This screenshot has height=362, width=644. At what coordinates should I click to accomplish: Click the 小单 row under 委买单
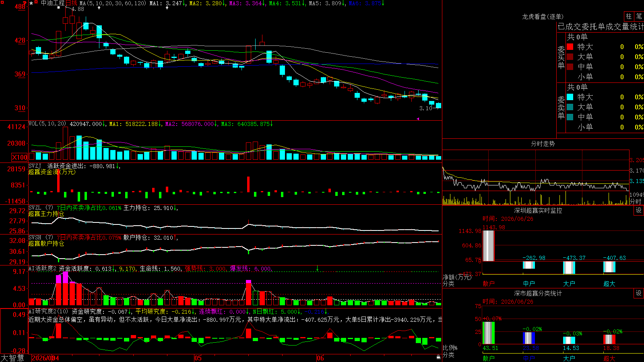pos(605,77)
